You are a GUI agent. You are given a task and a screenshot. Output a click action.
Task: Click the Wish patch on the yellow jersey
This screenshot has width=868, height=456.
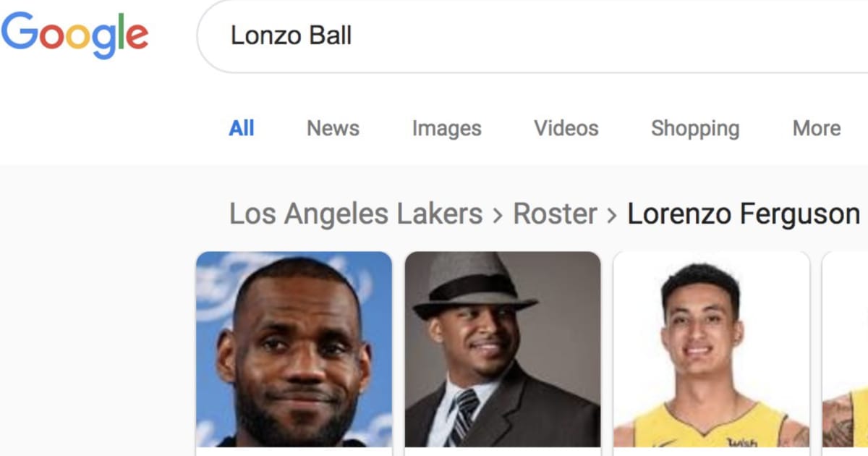point(741,442)
